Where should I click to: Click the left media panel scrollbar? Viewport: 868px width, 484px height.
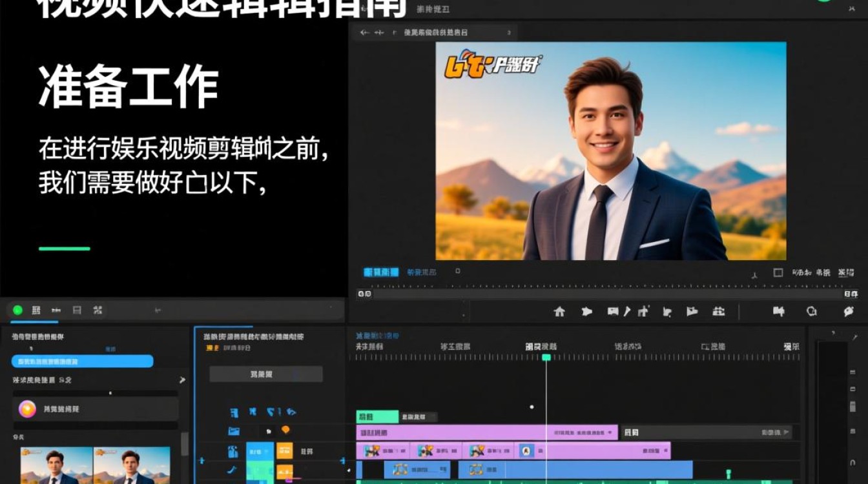(185, 444)
